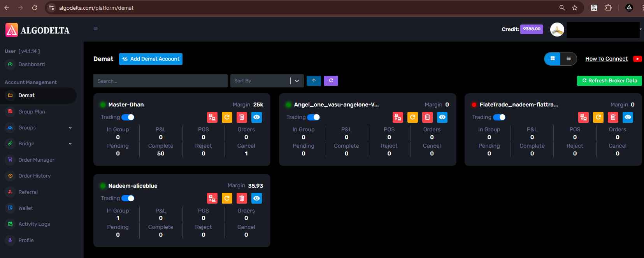Screen dimensions: 644x258
Task: View Nadeem-aliceblue details with eye icon
Action: point(256,199)
